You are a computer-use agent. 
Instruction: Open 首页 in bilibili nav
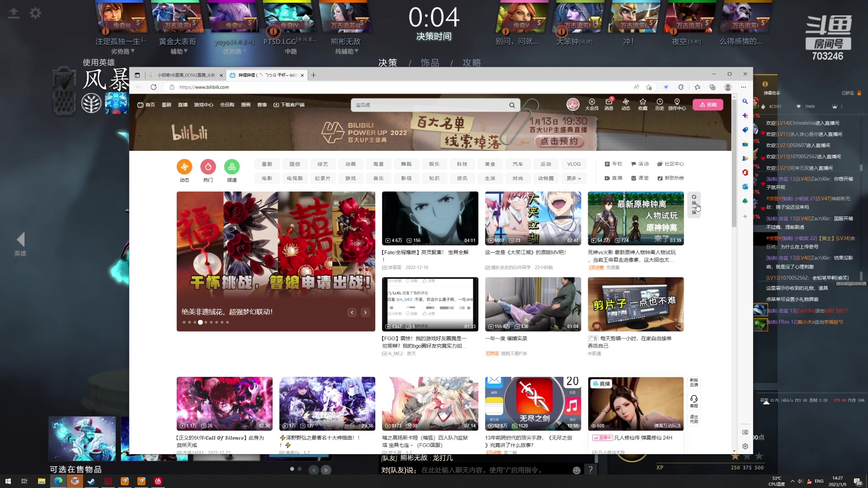(146, 105)
